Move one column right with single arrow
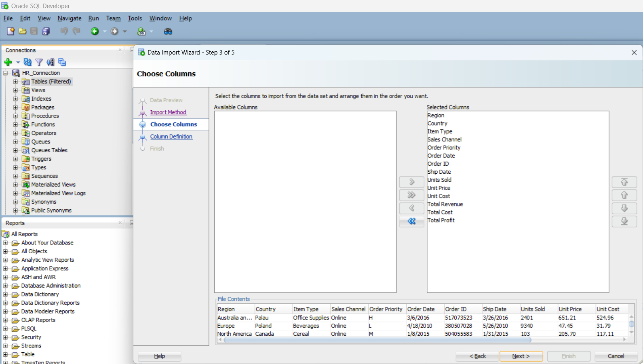Viewport: 643px width, 364px height. coord(411,182)
